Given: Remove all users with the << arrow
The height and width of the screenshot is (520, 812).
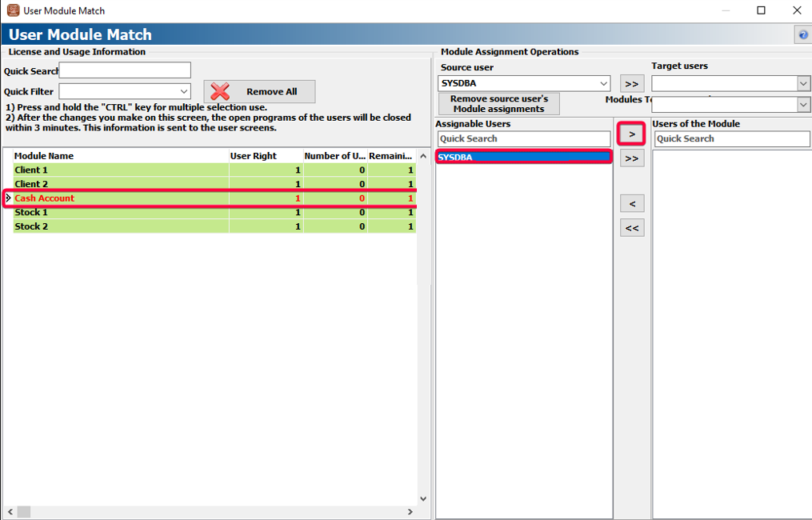Looking at the screenshot, I should (632, 228).
